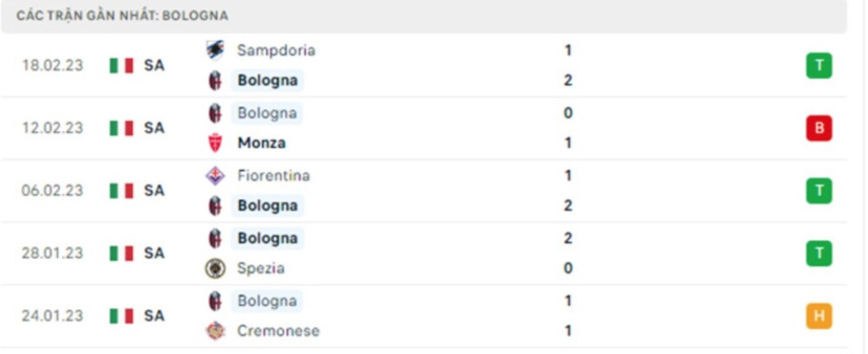Image resolution: width=868 pixels, height=354 pixels.
Task: Select SA league label on 12.02.23 row
Action: tap(155, 128)
